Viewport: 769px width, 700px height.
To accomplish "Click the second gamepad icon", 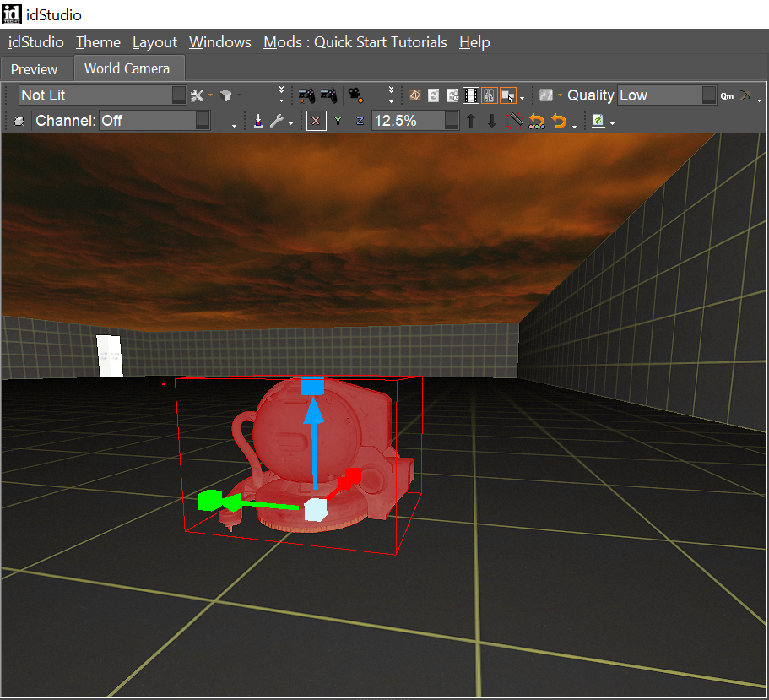I will (x=328, y=95).
